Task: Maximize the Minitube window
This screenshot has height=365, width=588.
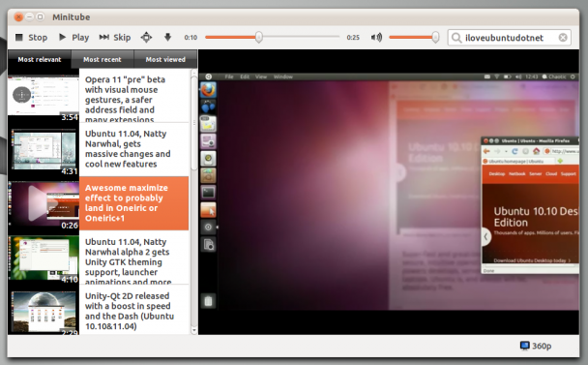Action: (x=40, y=16)
